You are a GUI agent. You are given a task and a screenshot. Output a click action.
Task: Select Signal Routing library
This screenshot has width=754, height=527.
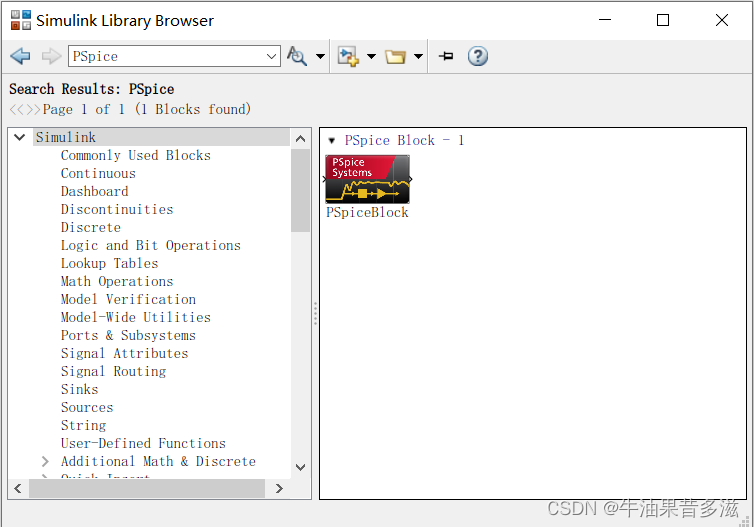pyautogui.click(x=113, y=371)
